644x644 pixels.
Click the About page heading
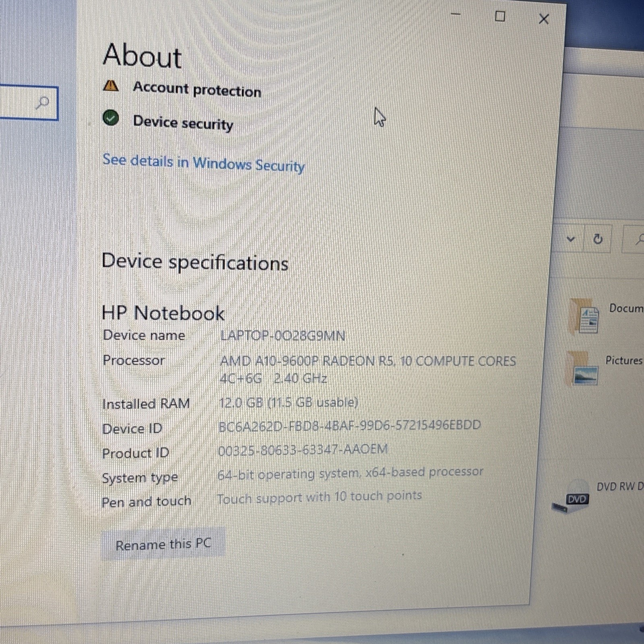(x=142, y=55)
